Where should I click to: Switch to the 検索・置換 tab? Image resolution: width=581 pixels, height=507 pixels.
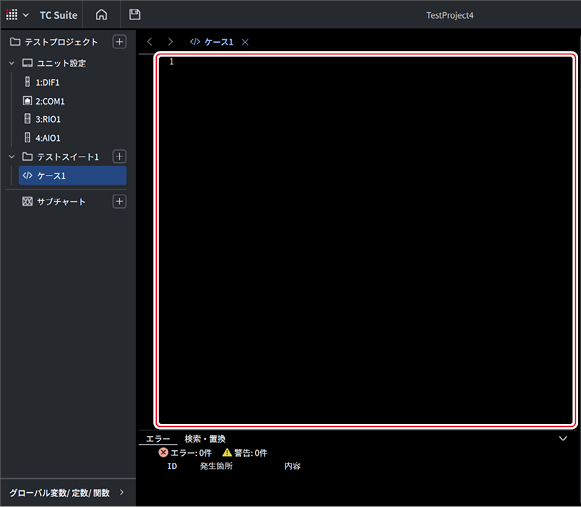[205, 439]
